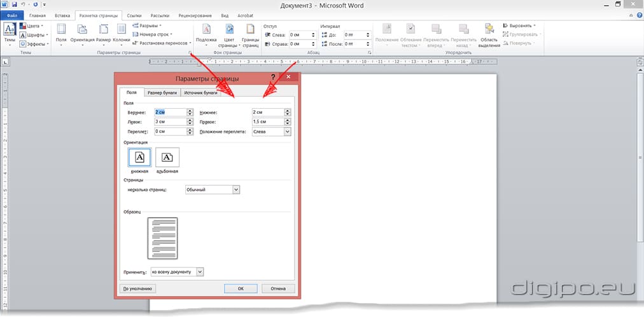
Task: Select книжная (portrait) orientation
Action: pyautogui.click(x=139, y=157)
